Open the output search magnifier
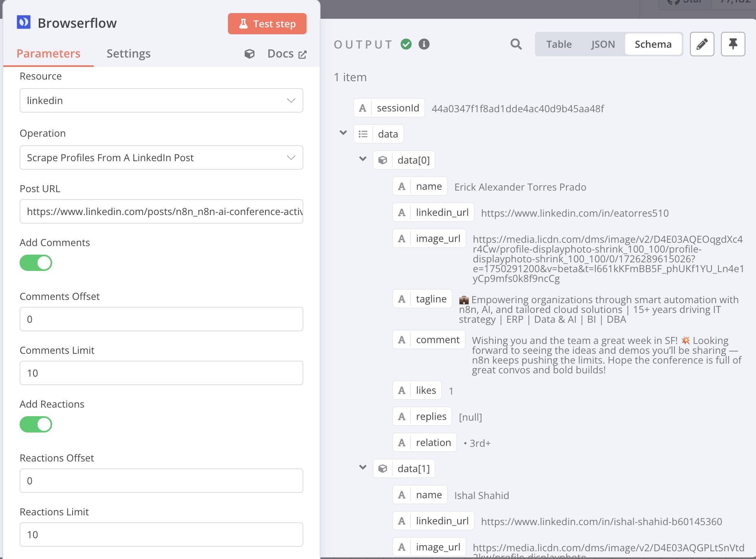This screenshot has width=756, height=559. pos(516,44)
